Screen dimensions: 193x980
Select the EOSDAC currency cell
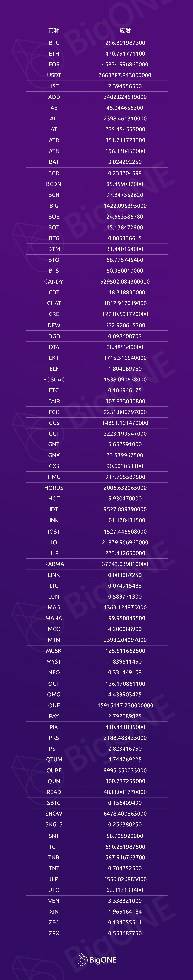pos(54,379)
